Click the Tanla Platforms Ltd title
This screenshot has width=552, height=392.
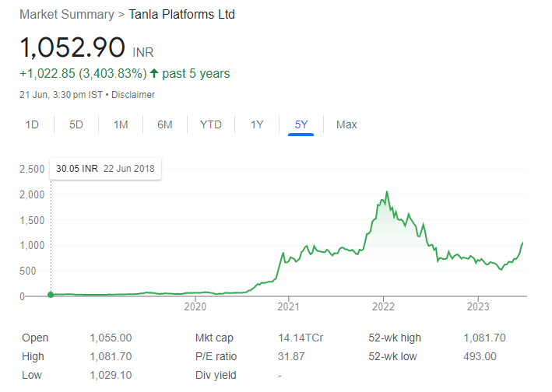181,15
